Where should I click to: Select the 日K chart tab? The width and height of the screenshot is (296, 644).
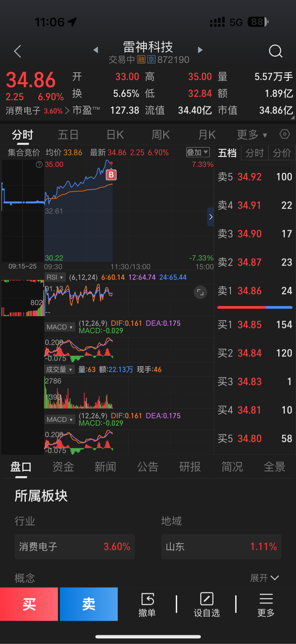click(115, 135)
